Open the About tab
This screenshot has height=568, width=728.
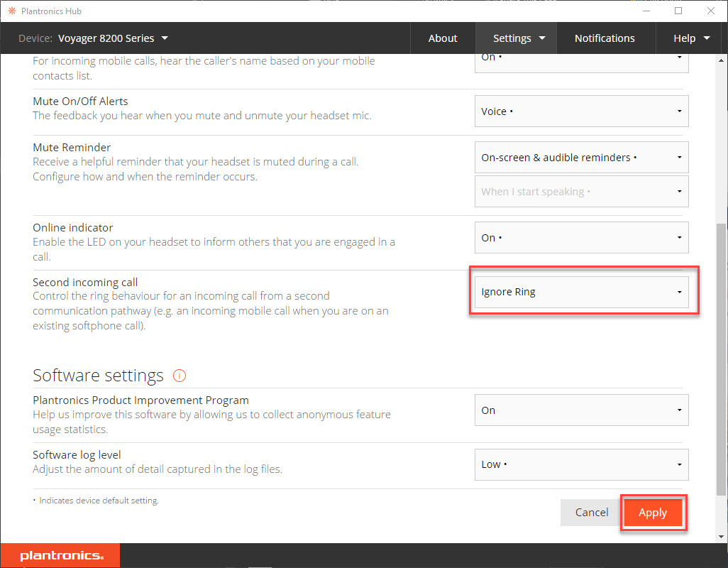click(443, 38)
